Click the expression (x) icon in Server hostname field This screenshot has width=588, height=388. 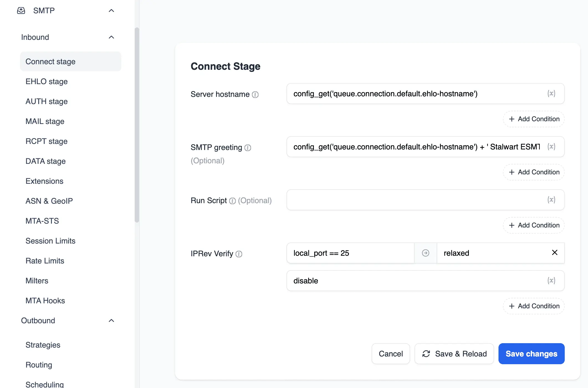pyautogui.click(x=551, y=94)
